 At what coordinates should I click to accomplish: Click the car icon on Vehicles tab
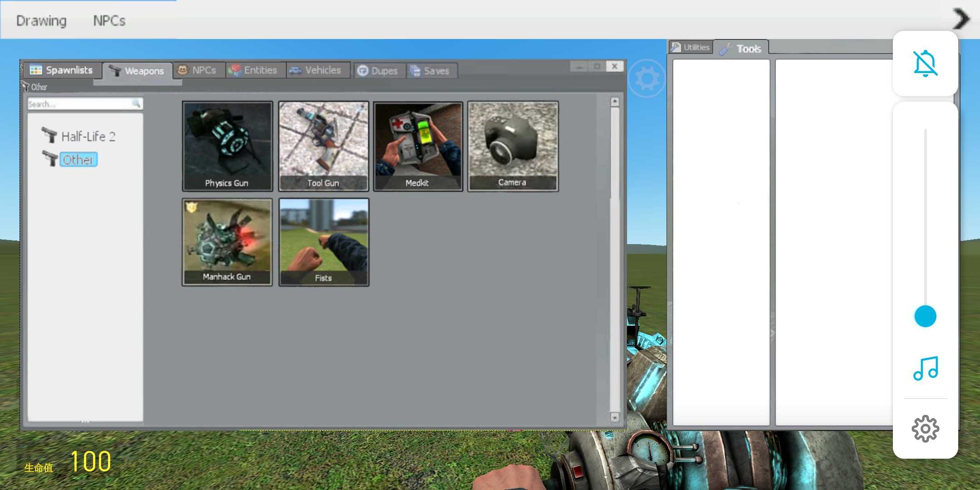click(295, 70)
